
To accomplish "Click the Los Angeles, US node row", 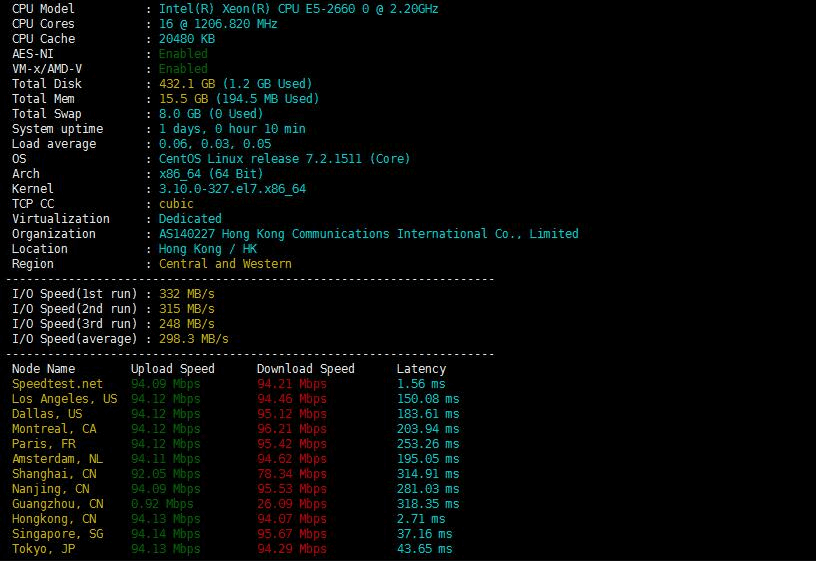I will click(64, 399).
